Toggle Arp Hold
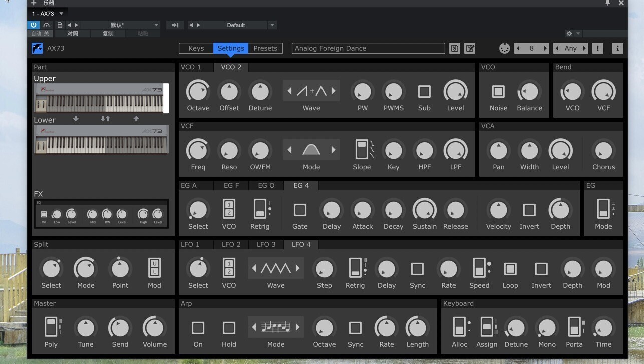644x364 pixels. 229,328
